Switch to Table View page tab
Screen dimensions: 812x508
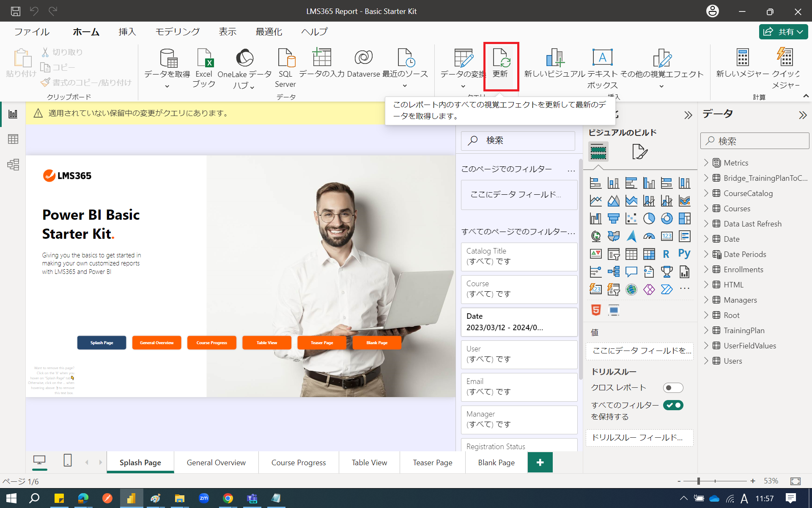[x=369, y=462]
